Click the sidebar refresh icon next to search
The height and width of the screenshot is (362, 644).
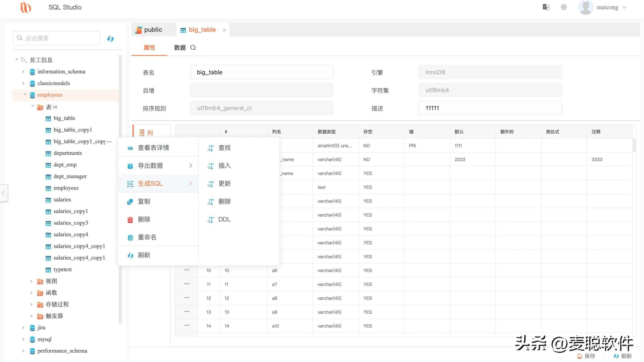click(110, 39)
